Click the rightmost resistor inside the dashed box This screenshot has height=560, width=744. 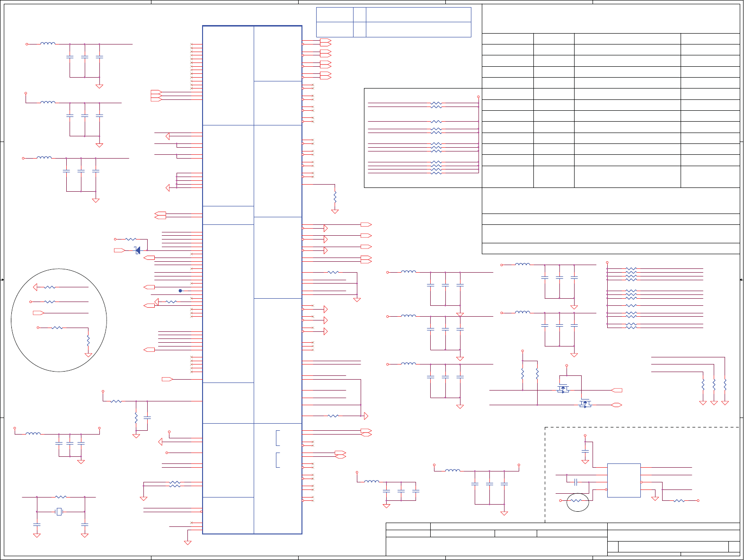click(x=679, y=500)
